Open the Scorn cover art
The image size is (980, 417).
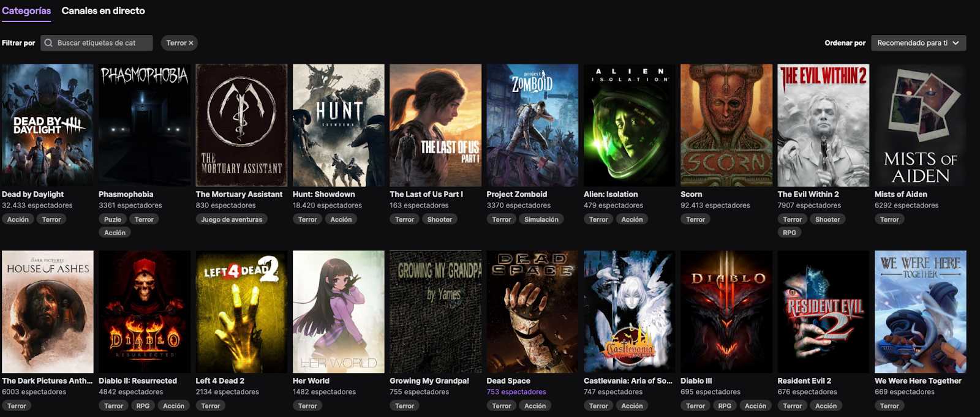726,126
